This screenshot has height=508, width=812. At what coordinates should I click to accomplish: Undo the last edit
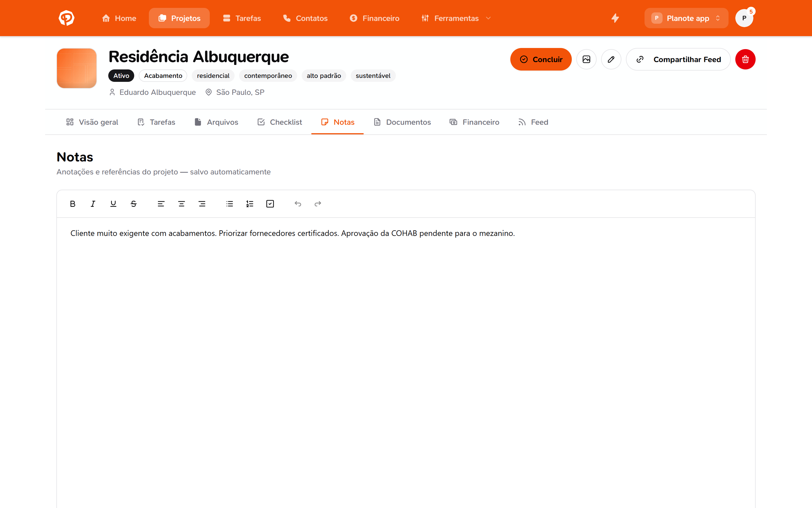click(x=298, y=203)
